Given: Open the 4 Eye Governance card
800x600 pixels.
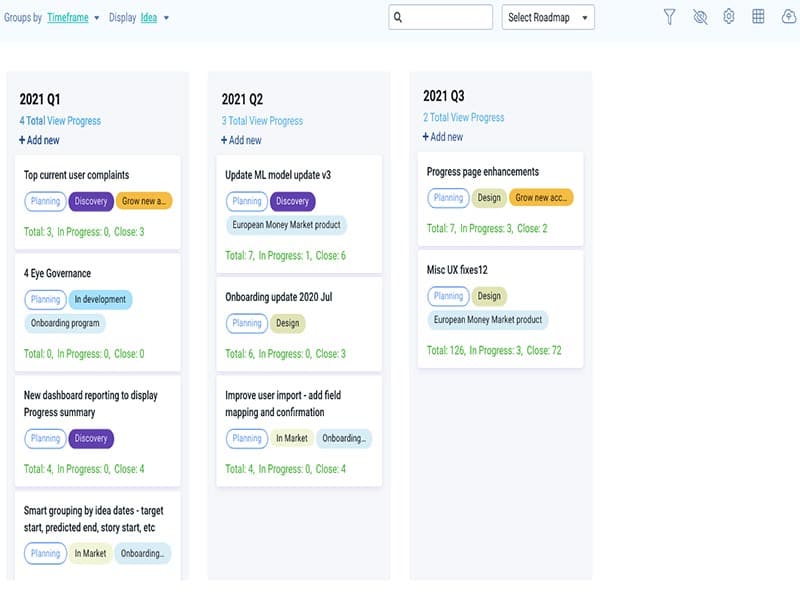Looking at the screenshot, I should click(59, 275).
